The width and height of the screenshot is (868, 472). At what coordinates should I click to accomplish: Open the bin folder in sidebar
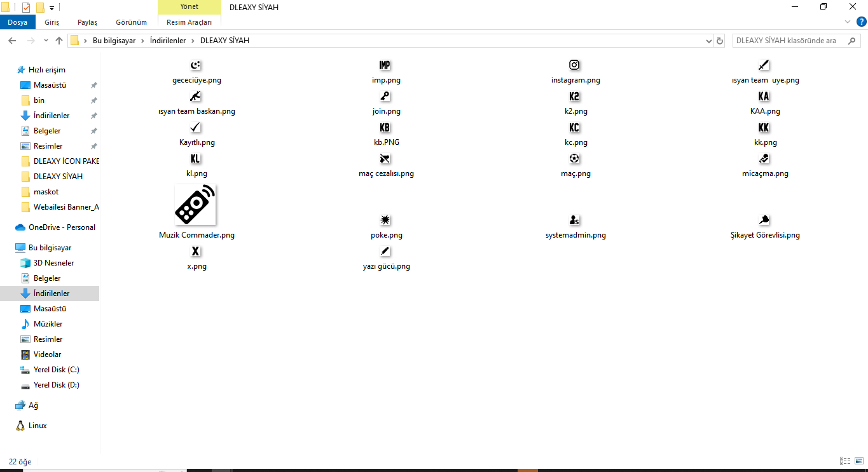coord(39,100)
